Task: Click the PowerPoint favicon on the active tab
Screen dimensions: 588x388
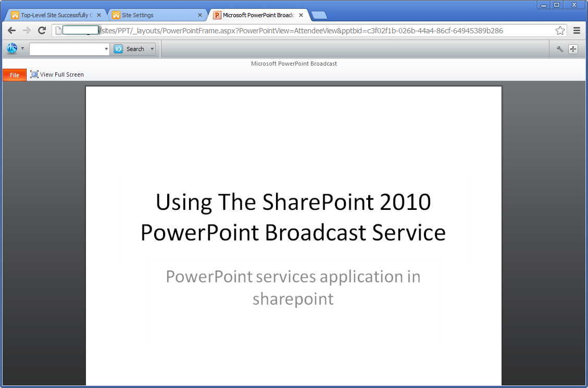Action: pyautogui.click(x=217, y=16)
